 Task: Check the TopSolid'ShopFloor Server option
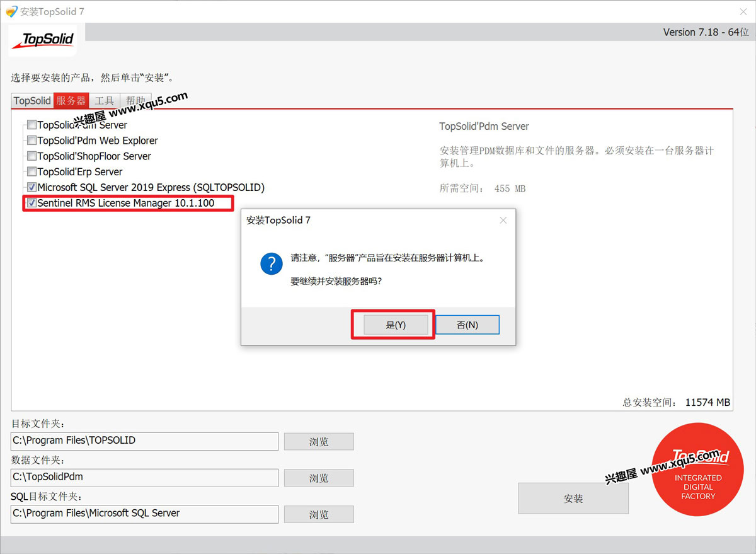coord(31,156)
